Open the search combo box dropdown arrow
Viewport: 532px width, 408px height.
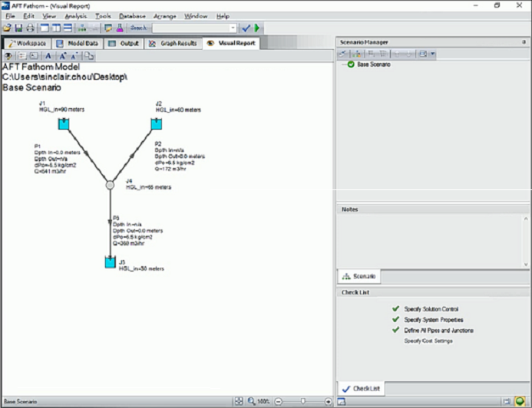(x=233, y=28)
